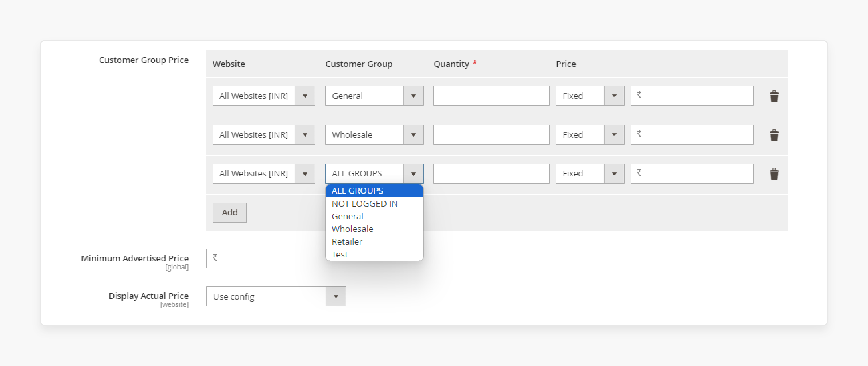Open Fixed price type dropdown in ALL GROUPS row
This screenshot has width=868, height=366.
click(590, 174)
